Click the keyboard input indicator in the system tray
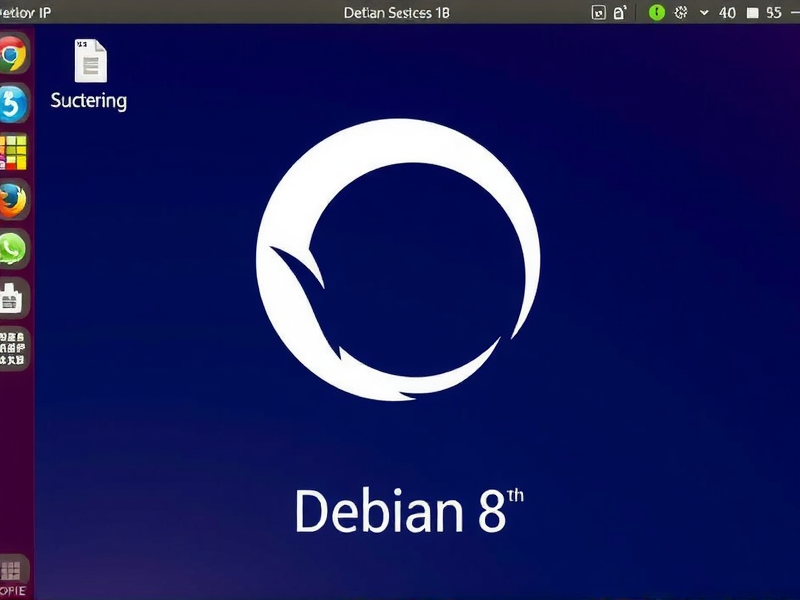This screenshot has height=600, width=800. [x=598, y=12]
